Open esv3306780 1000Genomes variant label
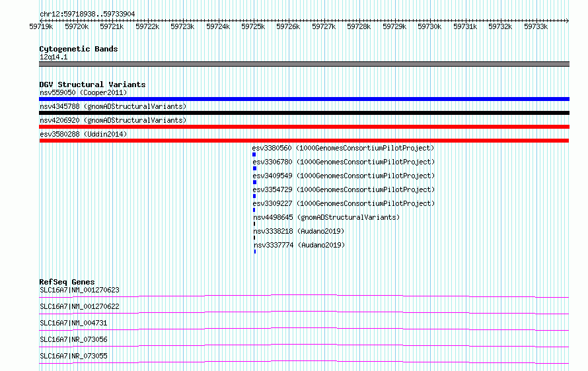The image size is (588, 371). click(x=344, y=162)
